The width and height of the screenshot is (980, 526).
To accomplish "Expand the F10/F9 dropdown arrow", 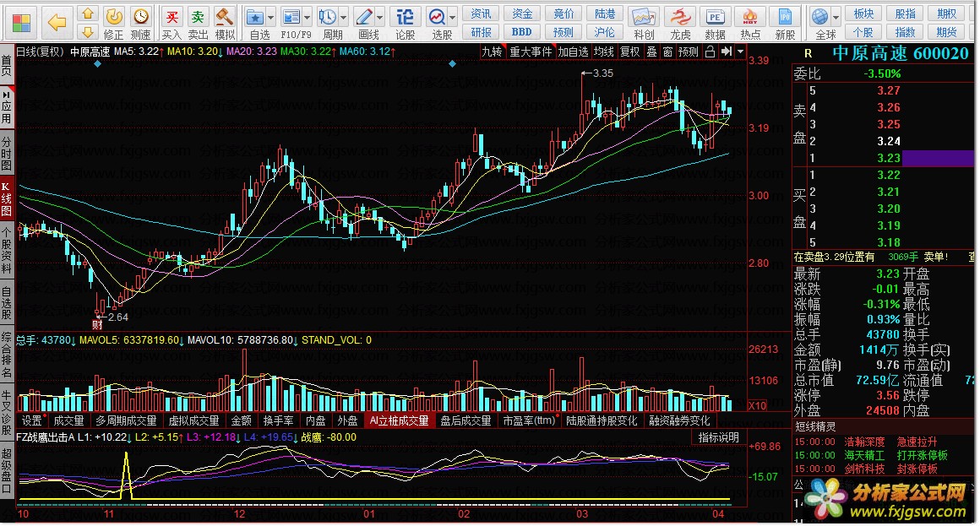I will 307,18.
